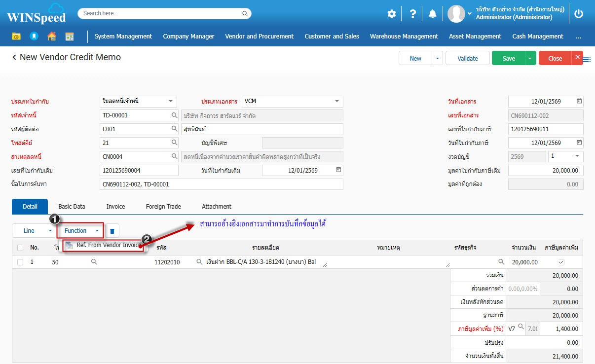Click the blue bookmark icon
The height and width of the screenshot is (364, 595).
tap(34, 36)
